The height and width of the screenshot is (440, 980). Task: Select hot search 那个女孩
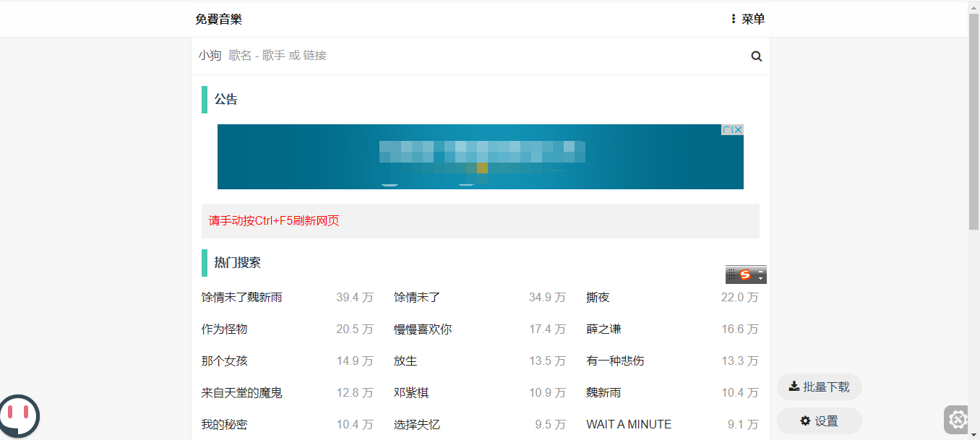click(224, 361)
